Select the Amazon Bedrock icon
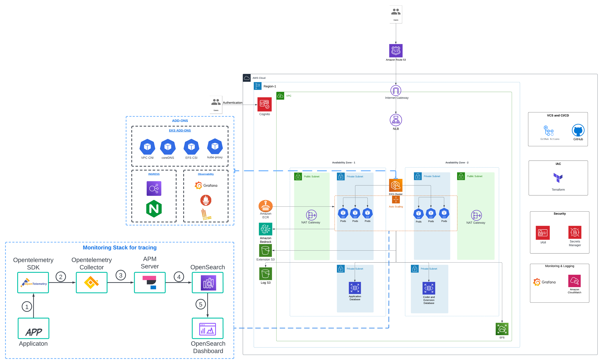 click(x=265, y=229)
